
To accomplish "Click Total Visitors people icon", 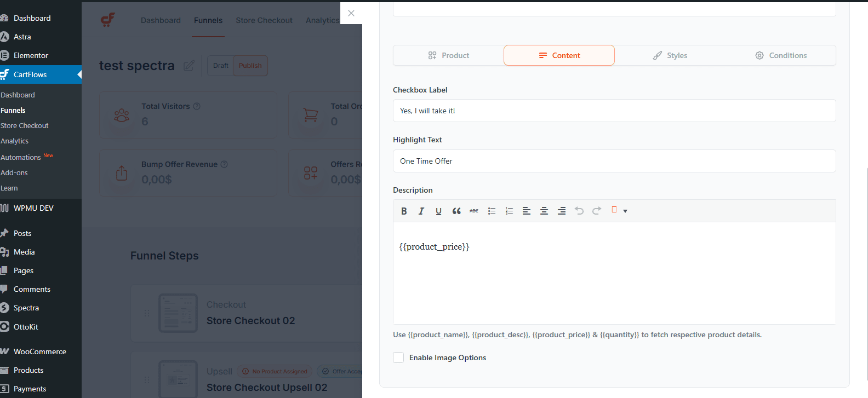I will pos(122,115).
